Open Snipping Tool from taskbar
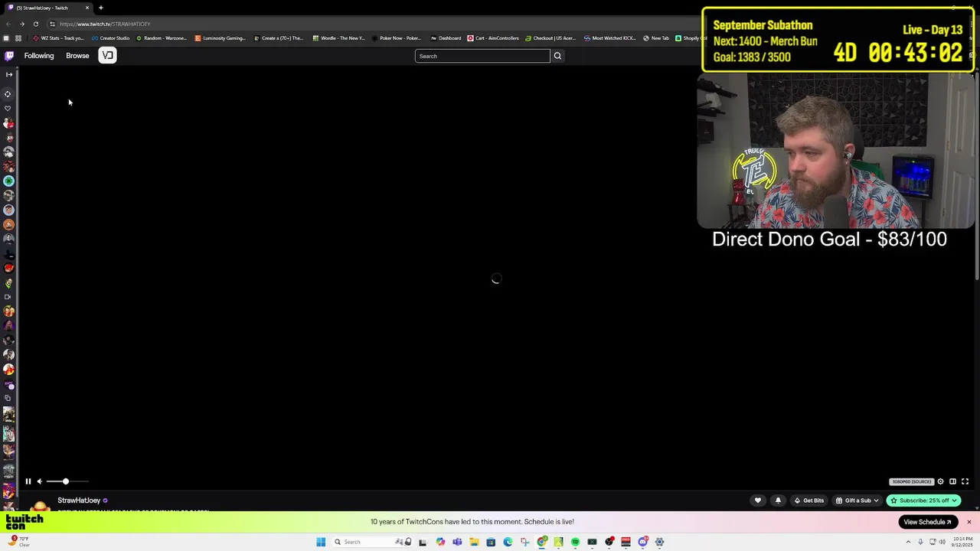The height and width of the screenshot is (551, 980). (x=524, y=542)
